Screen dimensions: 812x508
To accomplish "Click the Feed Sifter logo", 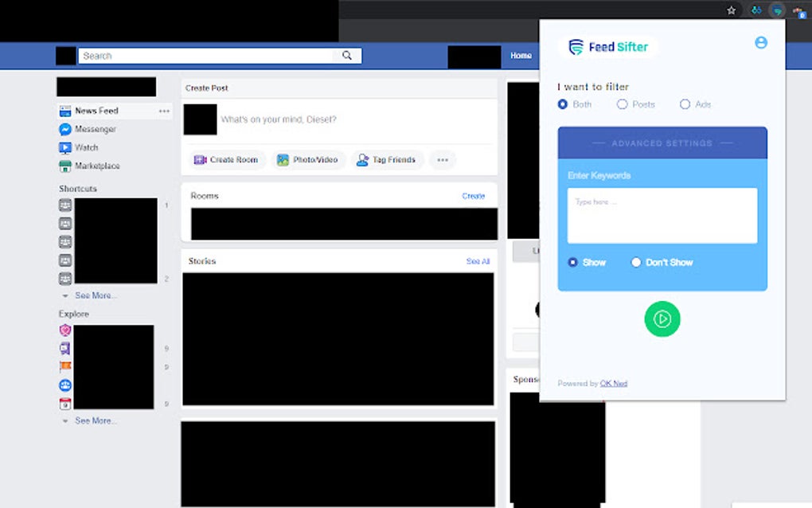I will click(x=608, y=47).
